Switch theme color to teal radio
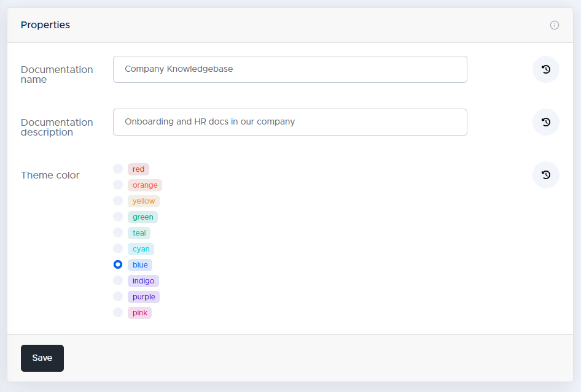Image resolution: width=581 pixels, height=392 pixels. (x=118, y=233)
